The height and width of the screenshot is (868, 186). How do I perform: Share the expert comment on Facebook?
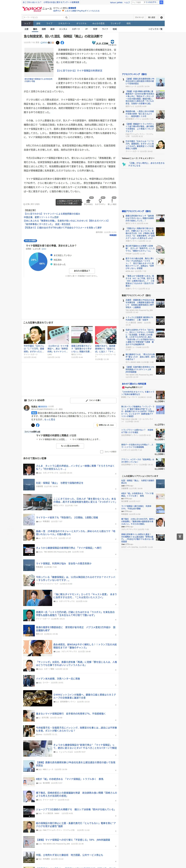tap(38, 425)
